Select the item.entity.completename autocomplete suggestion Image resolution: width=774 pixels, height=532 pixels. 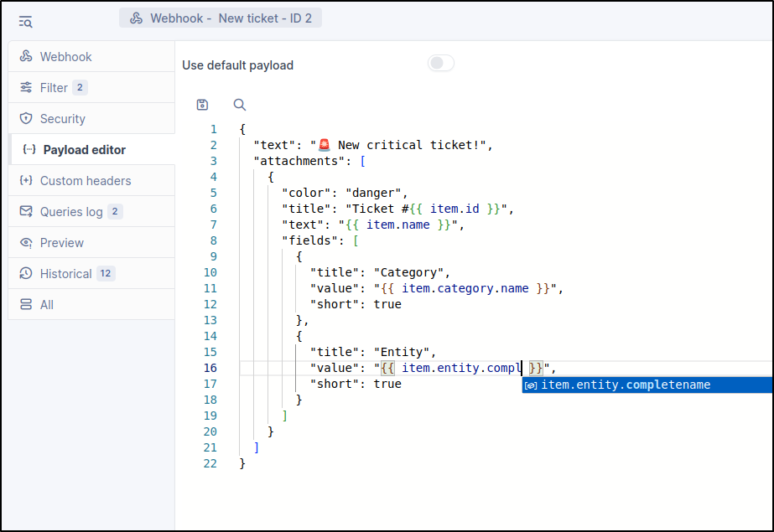pos(625,385)
